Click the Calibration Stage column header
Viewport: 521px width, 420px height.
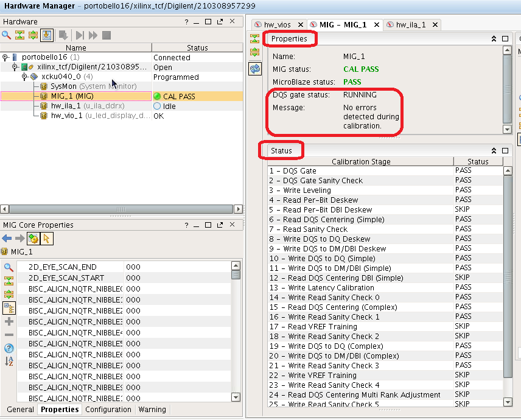pos(361,161)
